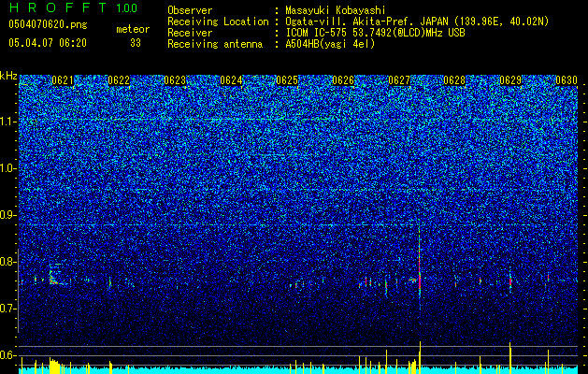Click the kHz axis unit label
This screenshot has width=588, height=374.
point(8,76)
